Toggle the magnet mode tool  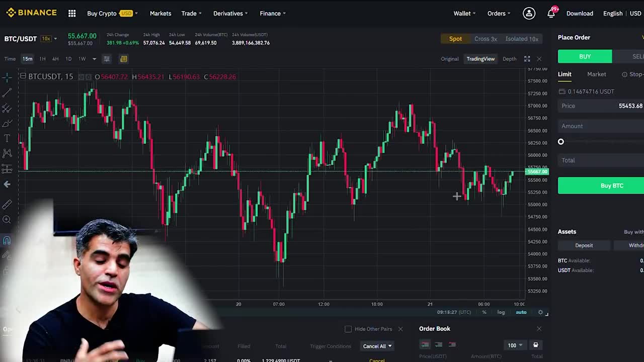click(7, 240)
